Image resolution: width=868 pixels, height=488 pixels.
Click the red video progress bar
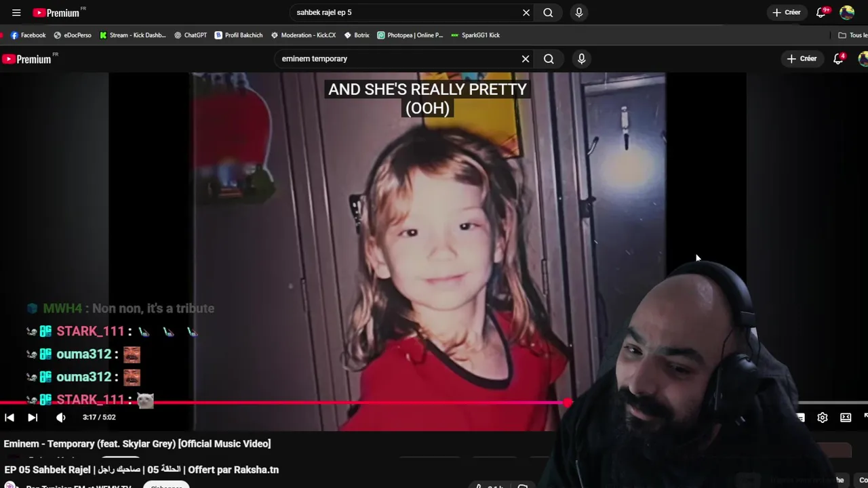(283, 403)
